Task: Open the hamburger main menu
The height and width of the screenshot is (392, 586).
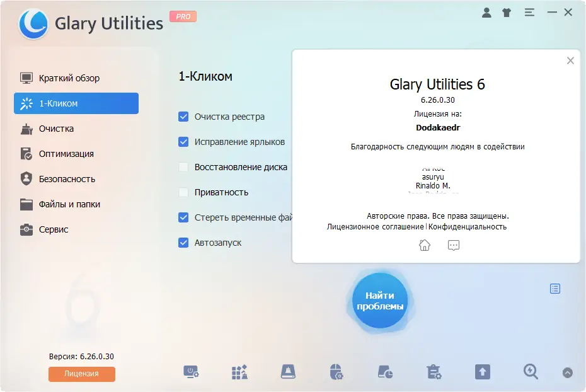Action: 529,13
